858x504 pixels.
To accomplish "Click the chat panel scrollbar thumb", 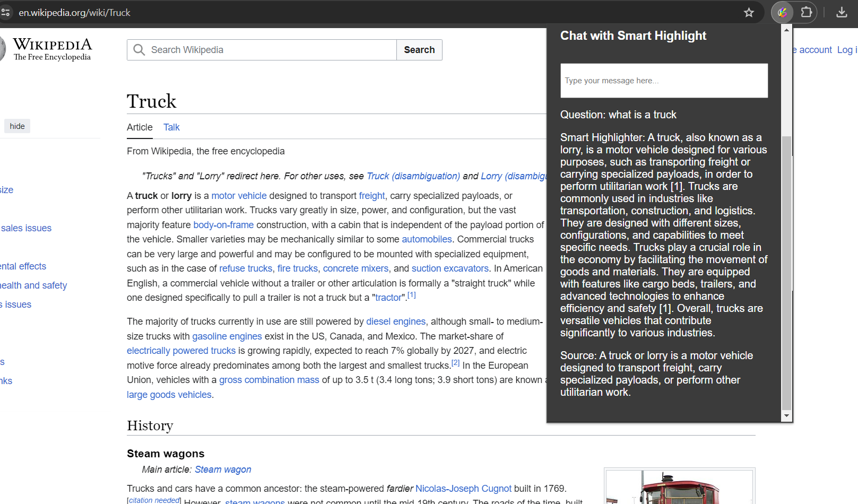I will pyautogui.click(x=786, y=273).
